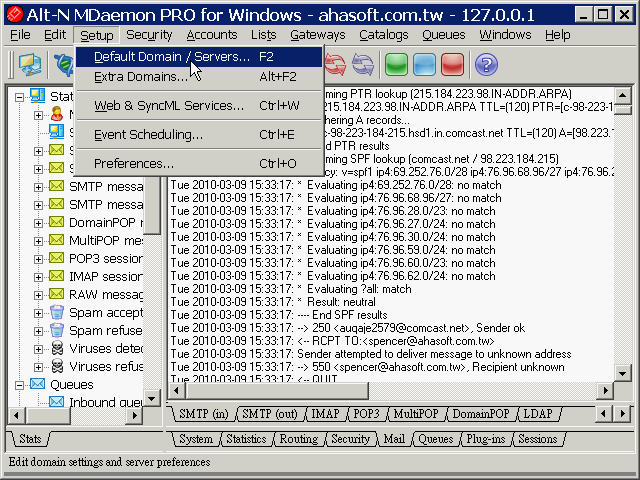This screenshot has width=640, height=480.
Task: Switch to the LDAP log tab
Action: coord(538,414)
